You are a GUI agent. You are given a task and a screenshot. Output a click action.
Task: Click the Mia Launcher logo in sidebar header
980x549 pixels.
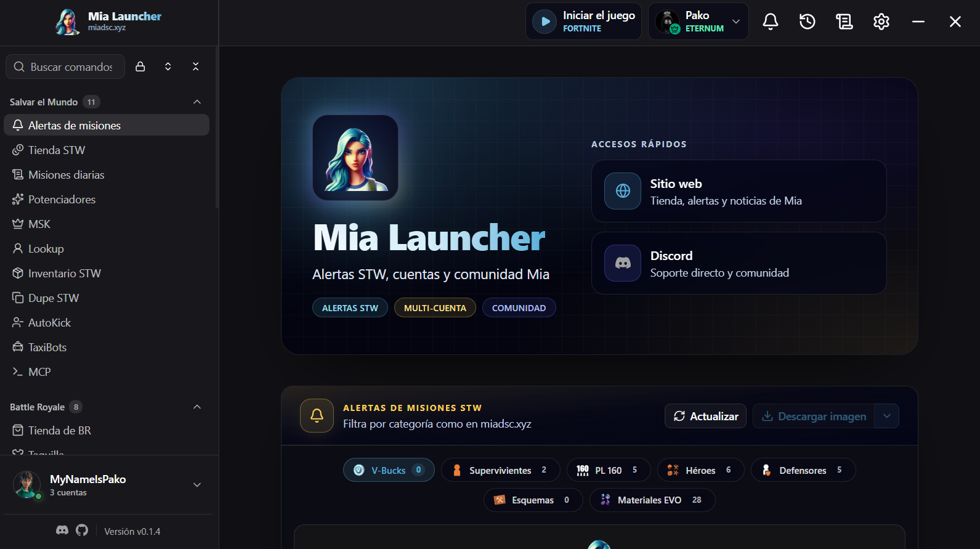pyautogui.click(x=68, y=22)
